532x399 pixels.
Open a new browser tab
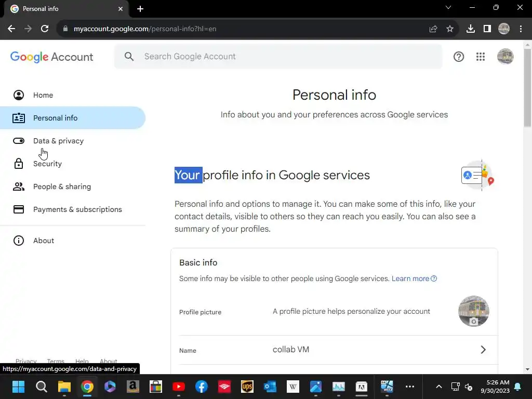click(x=140, y=9)
